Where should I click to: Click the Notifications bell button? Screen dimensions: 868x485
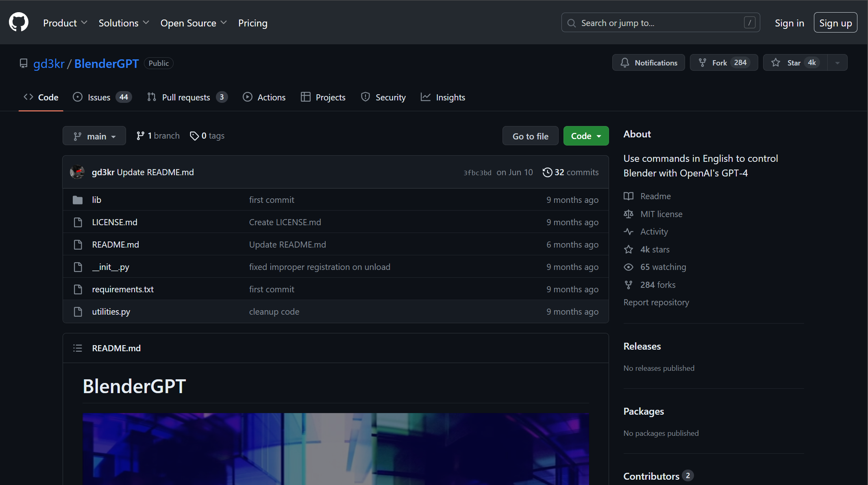click(x=648, y=63)
